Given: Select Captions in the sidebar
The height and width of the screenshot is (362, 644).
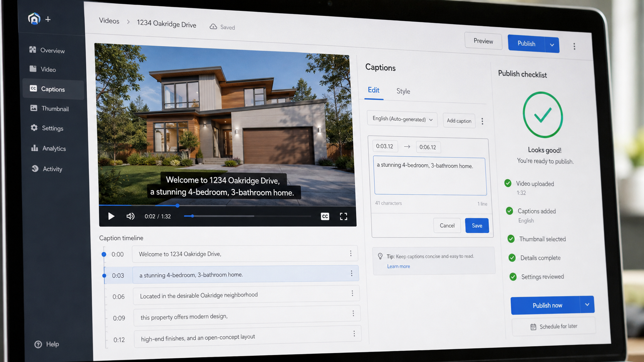Looking at the screenshot, I should tap(53, 89).
